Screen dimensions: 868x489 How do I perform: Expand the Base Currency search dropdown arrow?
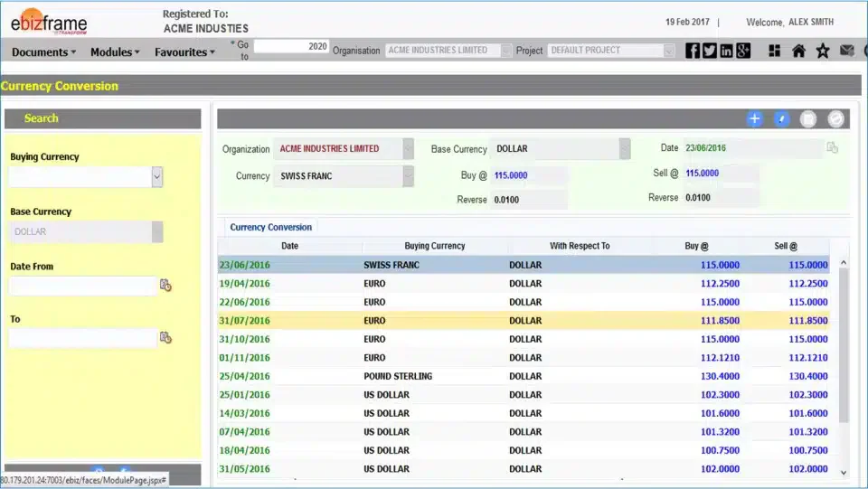coord(157,231)
